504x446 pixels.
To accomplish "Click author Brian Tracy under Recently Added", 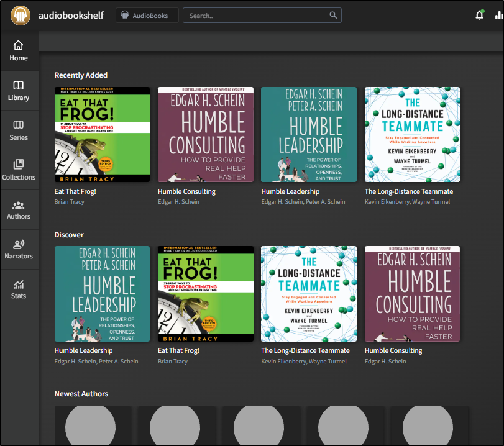I will [x=70, y=202].
